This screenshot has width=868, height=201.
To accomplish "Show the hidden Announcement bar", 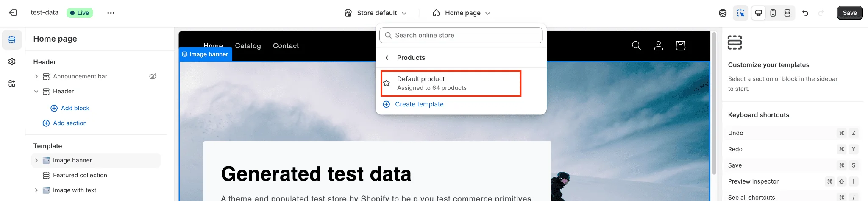I will [x=153, y=76].
